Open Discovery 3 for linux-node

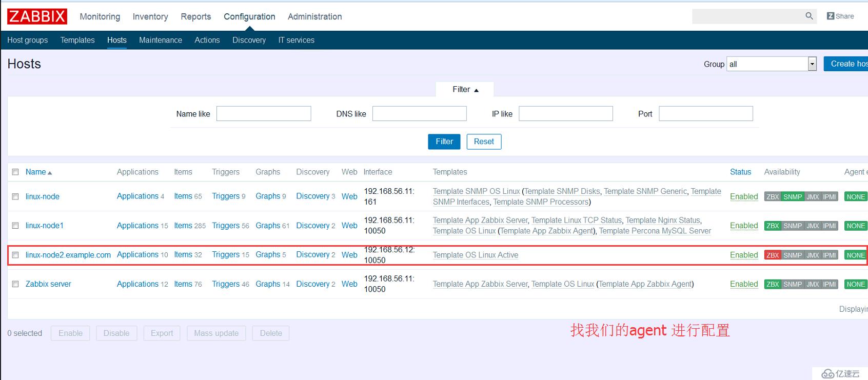[312, 196]
